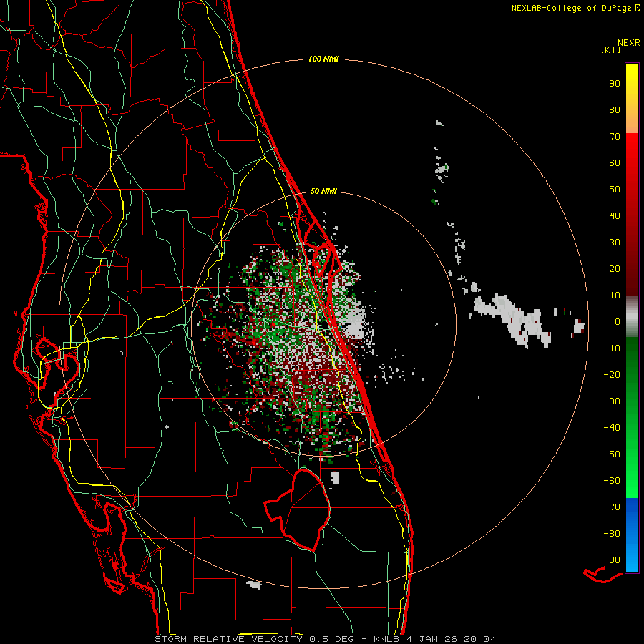Click the -40 value on velocity scale
Screen dimensions: 644x644
(612, 428)
